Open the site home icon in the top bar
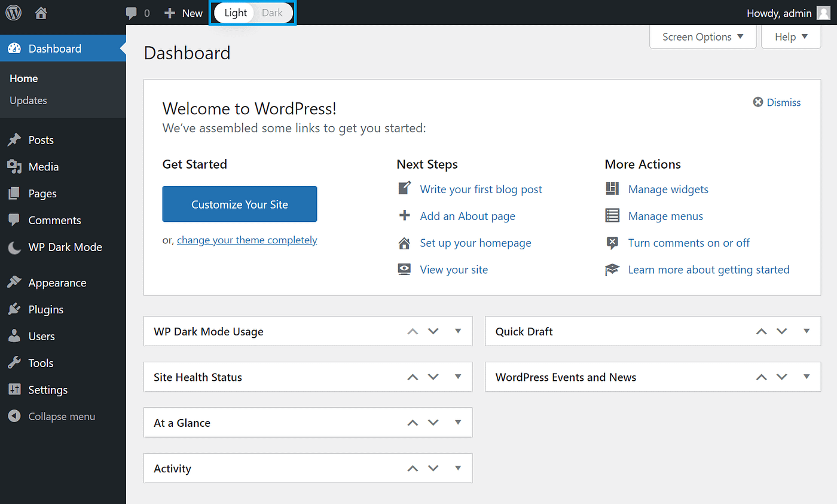This screenshot has height=504, width=837. click(x=40, y=13)
